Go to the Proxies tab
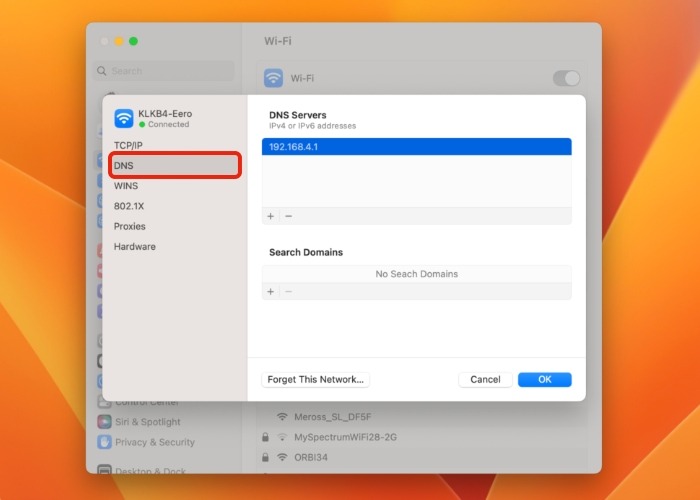Viewport: 700px width, 500px height. point(129,226)
